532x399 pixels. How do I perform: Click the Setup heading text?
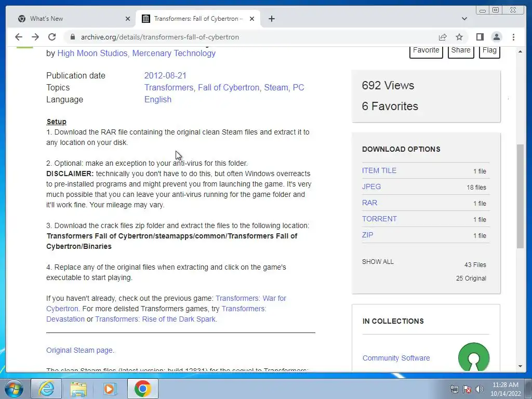coord(56,122)
